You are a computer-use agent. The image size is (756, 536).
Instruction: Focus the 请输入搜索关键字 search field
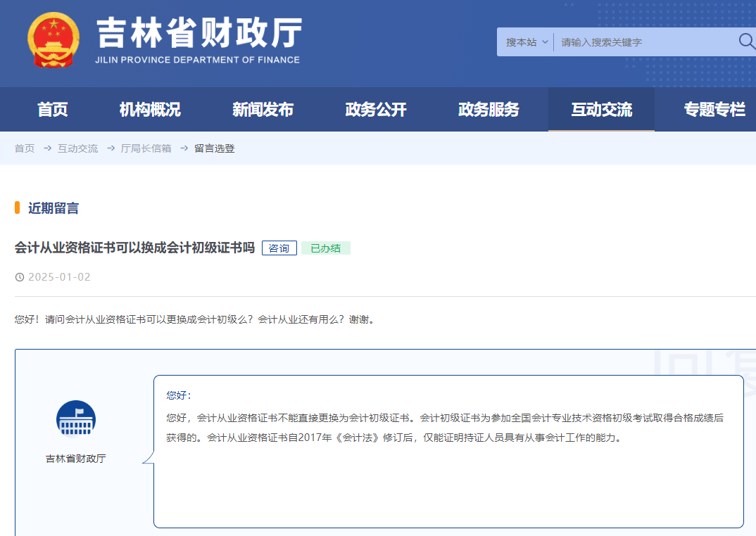tap(646, 42)
